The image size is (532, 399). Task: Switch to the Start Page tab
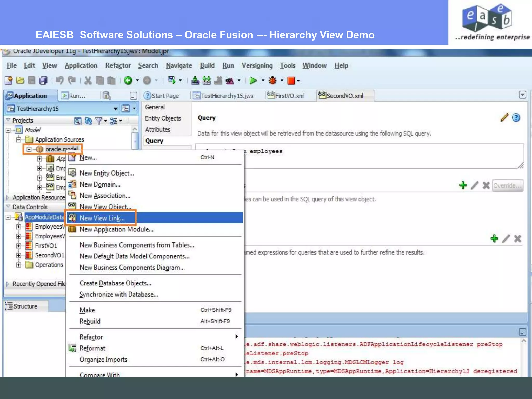click(161, 96)
